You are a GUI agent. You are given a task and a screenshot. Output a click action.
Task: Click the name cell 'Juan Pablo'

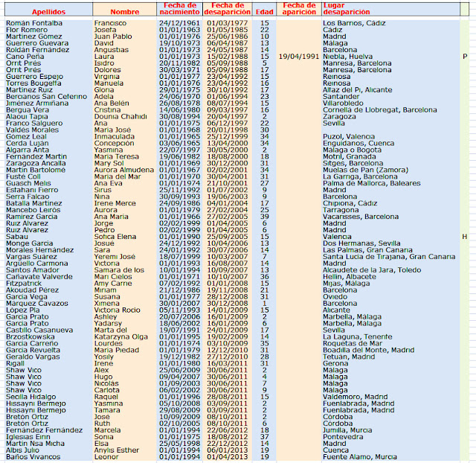(113, 36)
